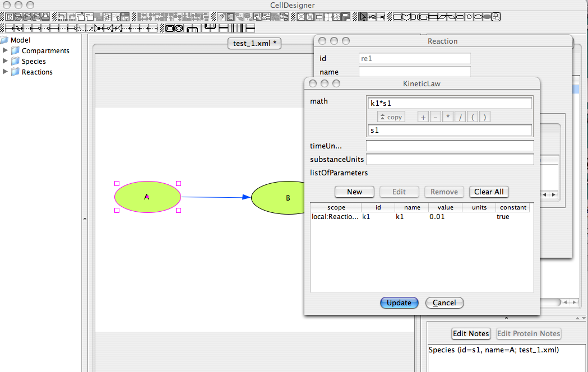The width and height of the screenshot is (588, 372).
Task: Expand the Species tree node
Action: (x=6, y=61)
